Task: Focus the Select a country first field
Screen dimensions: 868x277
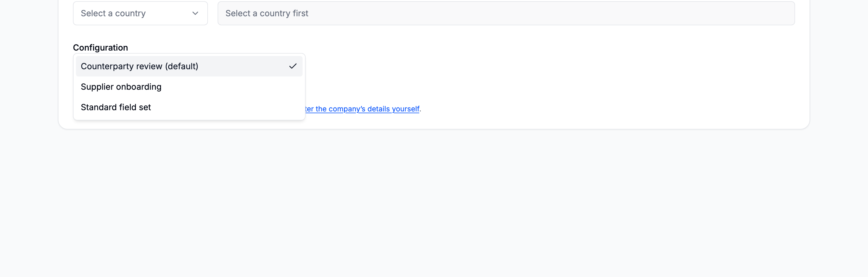Action: (506, 14)
